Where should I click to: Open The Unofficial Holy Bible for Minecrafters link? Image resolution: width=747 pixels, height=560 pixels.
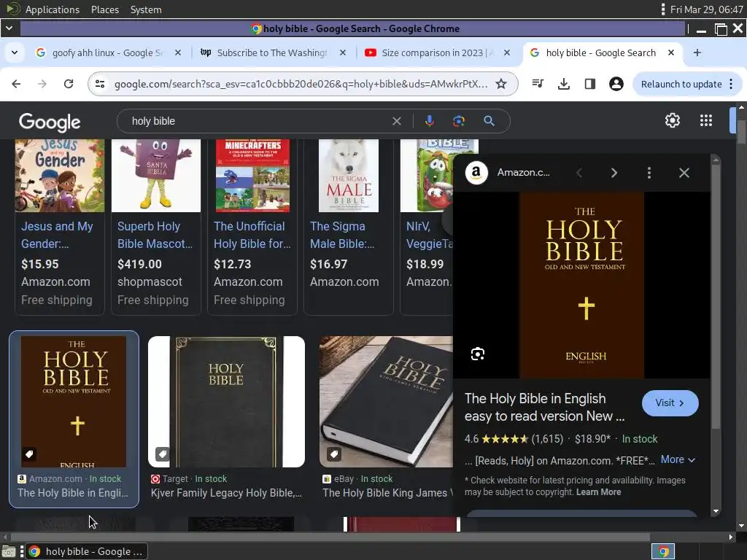pyautogui.click(x=252, y=235)
